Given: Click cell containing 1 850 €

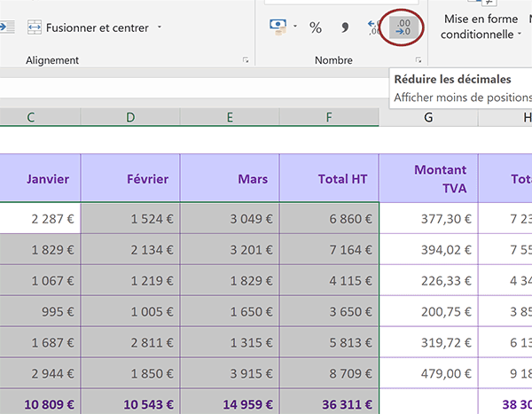Looking at the screenshot, I should point(130,373).
